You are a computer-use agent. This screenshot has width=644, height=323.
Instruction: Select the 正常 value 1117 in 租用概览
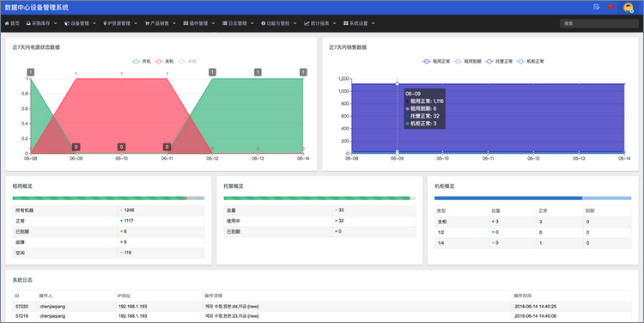(129, 221)
